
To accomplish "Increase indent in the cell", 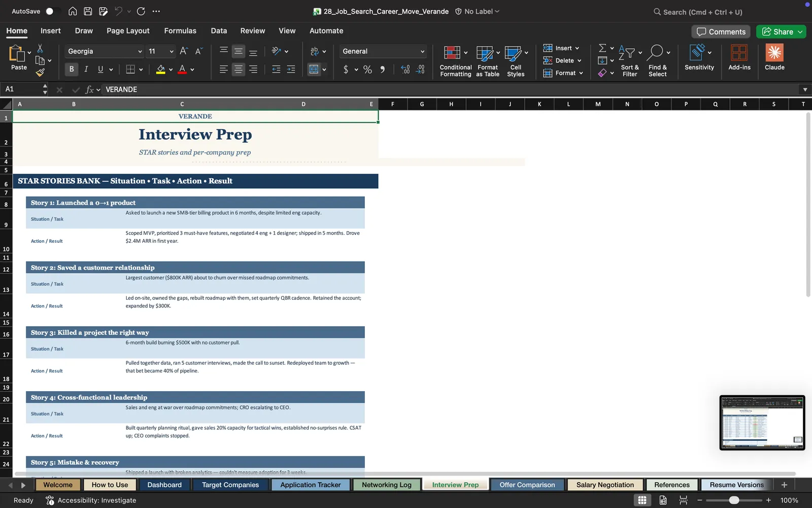I will (291, 70).
